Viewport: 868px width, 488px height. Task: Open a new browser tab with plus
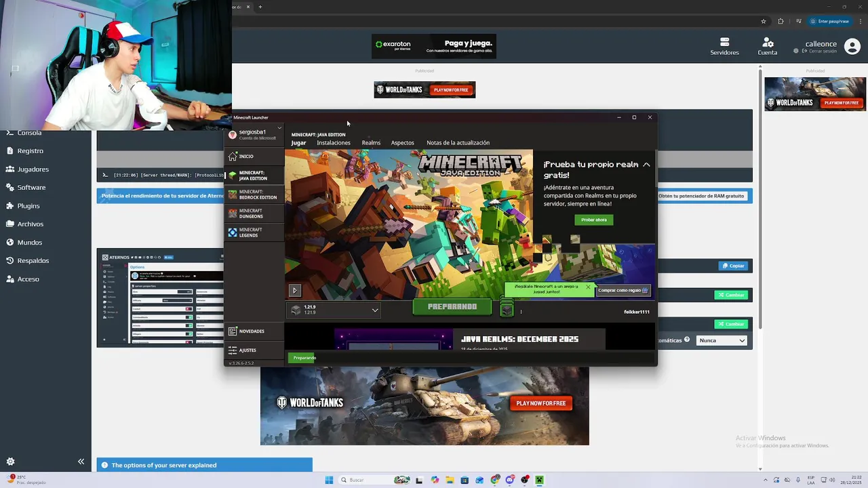(260, 7)
